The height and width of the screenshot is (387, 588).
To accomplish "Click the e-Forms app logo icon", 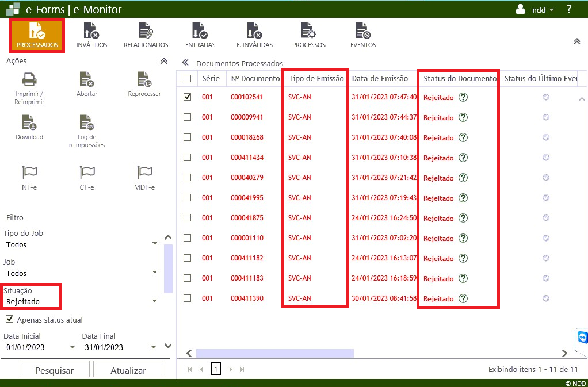I will click(x=13, y=9).
